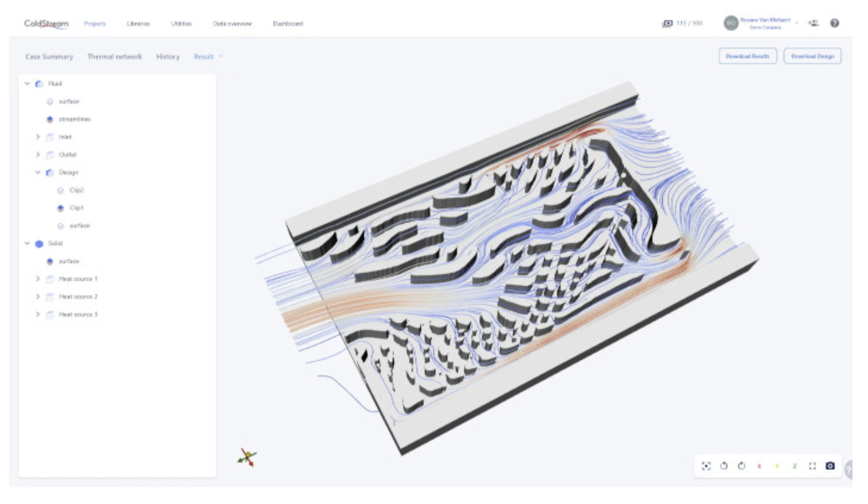The image size is (868, 504).
Task: Switch to the Thermal network tab
Action: coord(115,56)
